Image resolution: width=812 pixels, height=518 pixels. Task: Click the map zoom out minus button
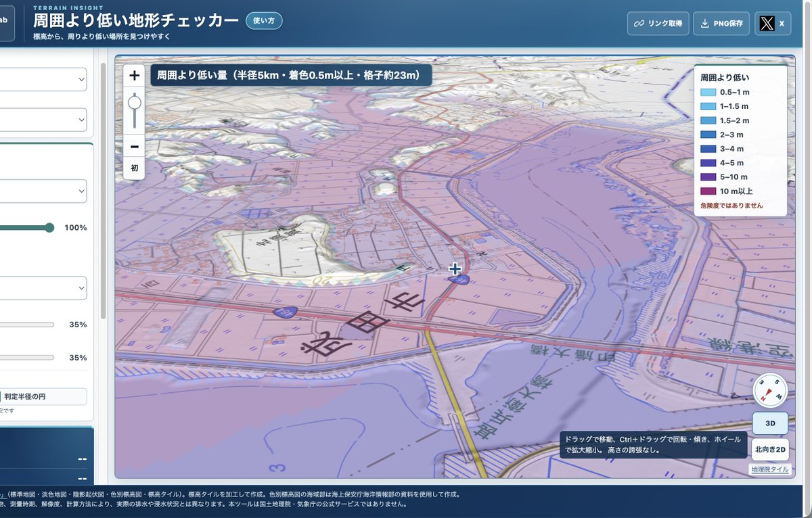click(x=134, y=146)
